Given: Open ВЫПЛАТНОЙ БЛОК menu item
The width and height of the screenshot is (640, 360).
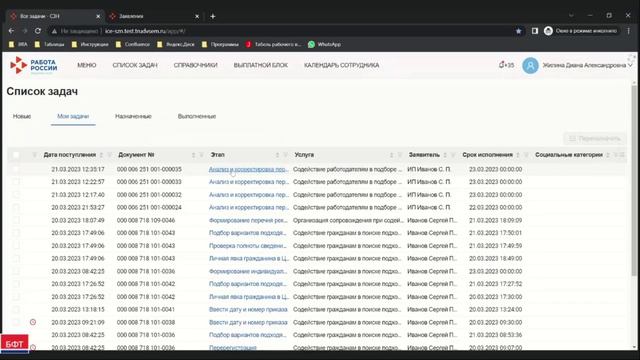Looking at the screenshot, I should pos(260,65).
